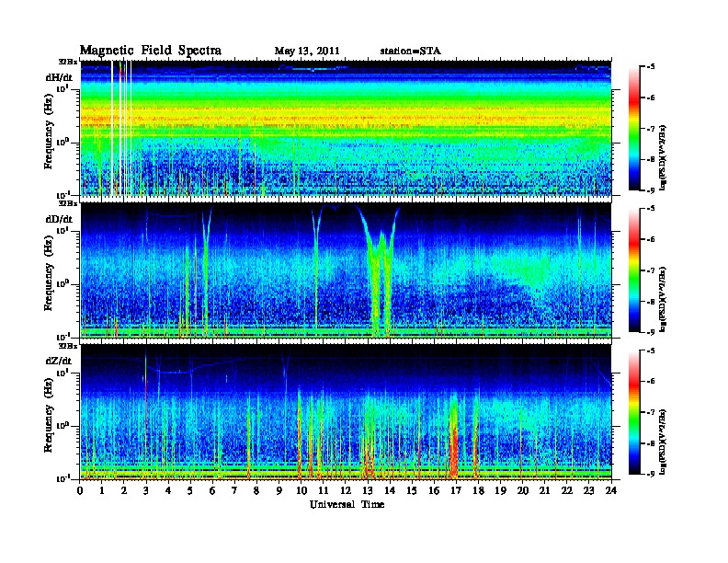Click hour tick label "9" on time axis
Screen dimensions: 728x563
[279, 490]
